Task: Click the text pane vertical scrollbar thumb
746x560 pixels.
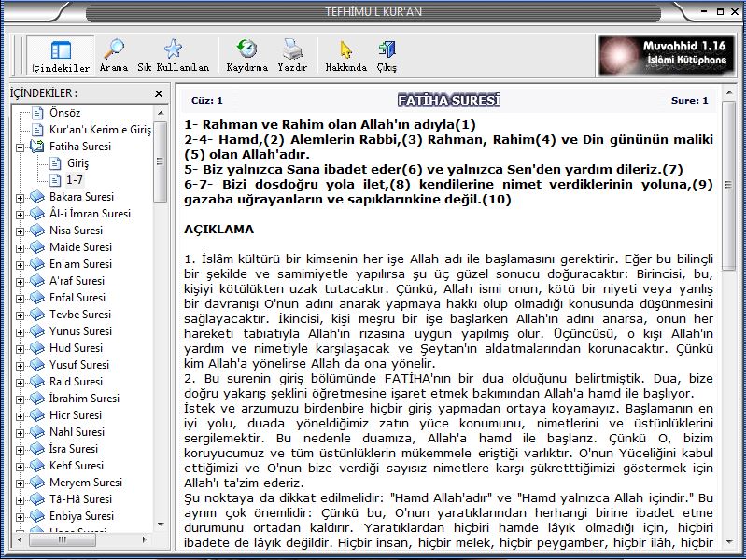Action: 728,186
